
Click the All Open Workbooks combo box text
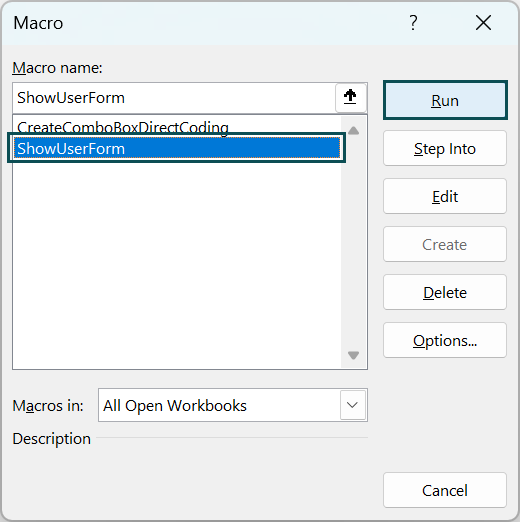click(175, 406)
